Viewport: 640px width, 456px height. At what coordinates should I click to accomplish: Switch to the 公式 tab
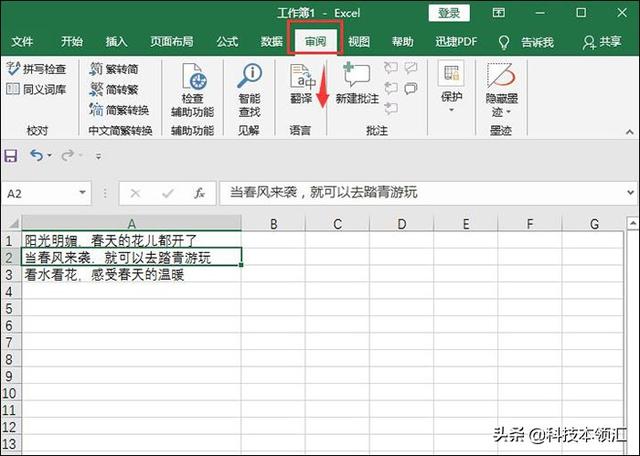(227, 41)
